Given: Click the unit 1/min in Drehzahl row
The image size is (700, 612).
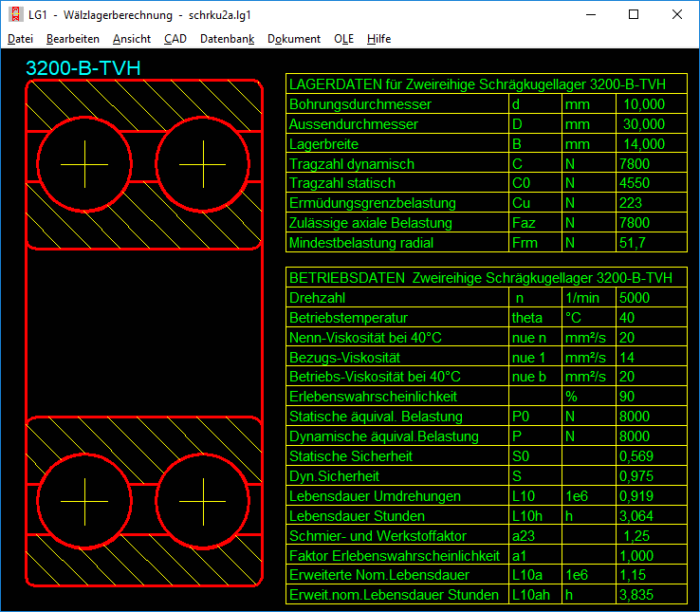Looking at the screenshot, I should click(x=582, y=298).
